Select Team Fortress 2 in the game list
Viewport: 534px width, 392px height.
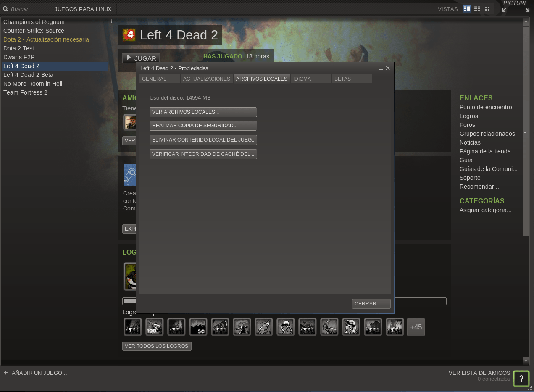pos(54,92)
